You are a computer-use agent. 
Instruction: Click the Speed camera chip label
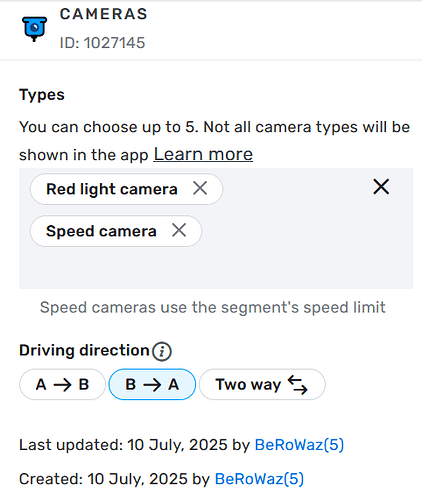pos(101,231)
